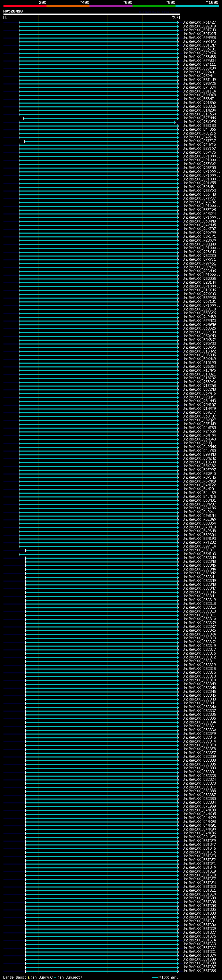Image resolution: width=222 pixels, height=980 pixels.
Task: Select hit label UniRef100_B6HIA3
Action: point(199,554)
